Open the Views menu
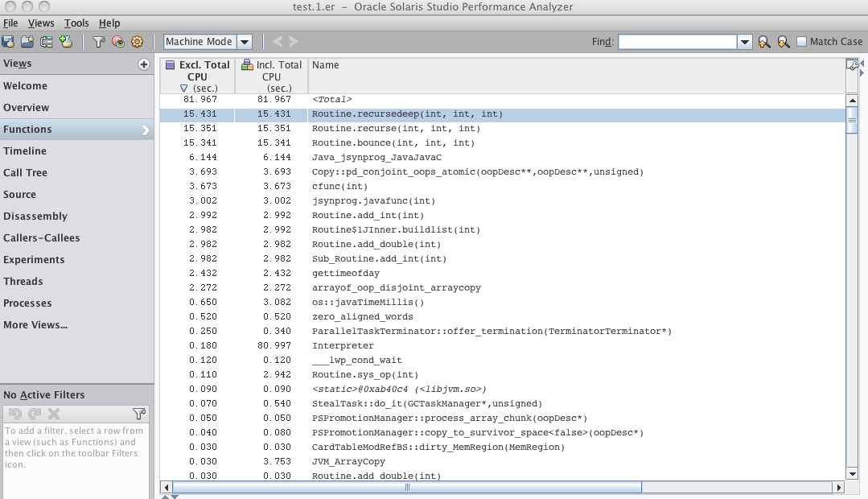Screen dimensions: 868x499 coord(41,23)
